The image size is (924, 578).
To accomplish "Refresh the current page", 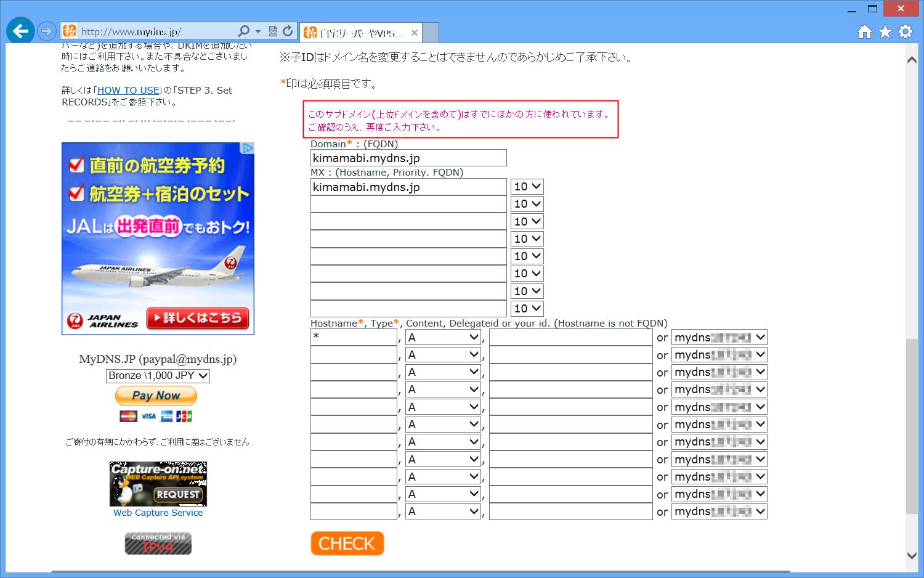I will pyautogui.click(x=287, y=30).
